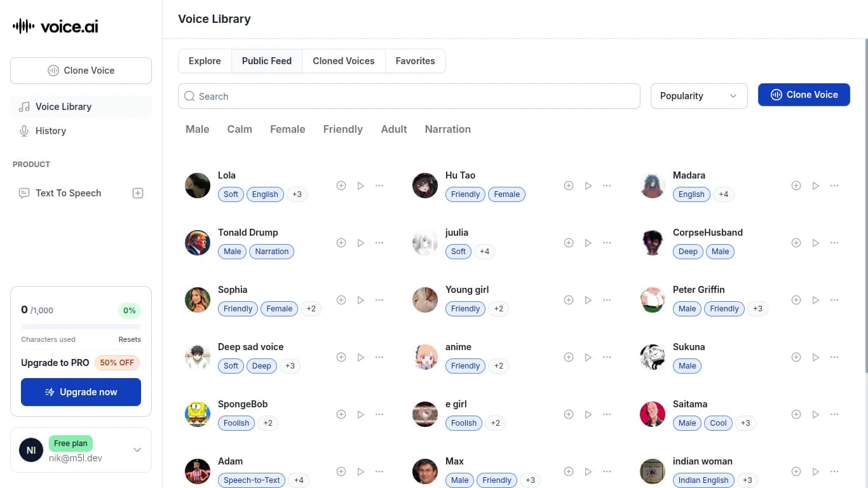Expand the +3 tags on Peter Griffin
The width and height of the screenshot is (868, 488).
pyautogui.click(x=757, y=309)
